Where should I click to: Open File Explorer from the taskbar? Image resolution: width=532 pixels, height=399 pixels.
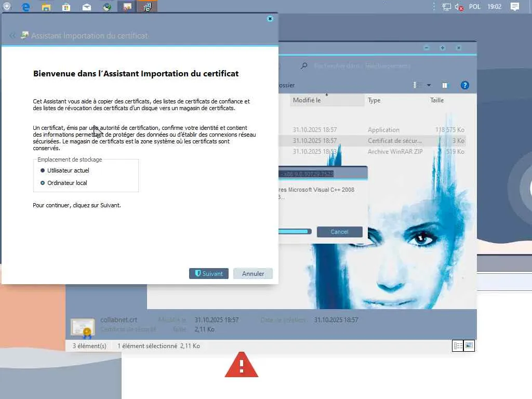click(46, 7)
